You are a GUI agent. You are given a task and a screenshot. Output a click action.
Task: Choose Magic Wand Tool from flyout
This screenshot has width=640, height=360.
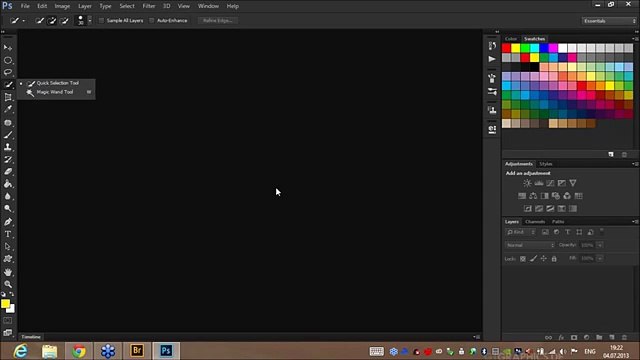56,92
